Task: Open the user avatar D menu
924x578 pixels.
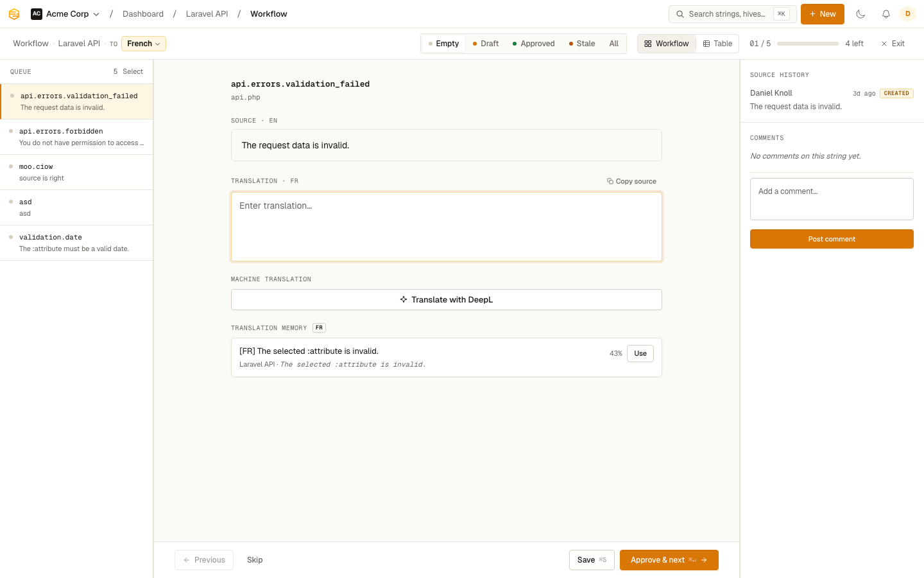Action: click(907, 14)
